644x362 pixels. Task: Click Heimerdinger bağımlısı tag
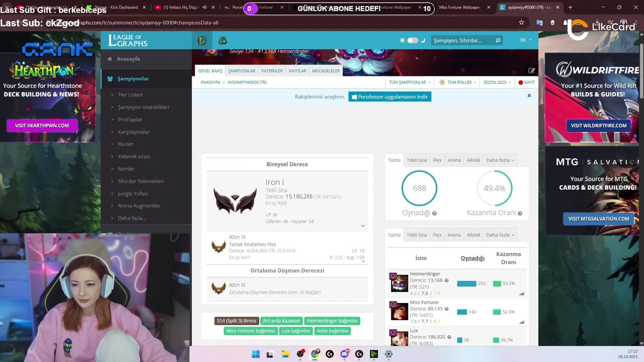pyautogui.click(x=332, y=321)
